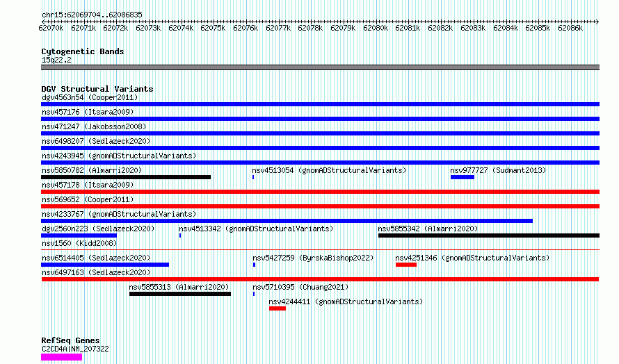Click the red bar under nsv457178

[x=320, y=192]
